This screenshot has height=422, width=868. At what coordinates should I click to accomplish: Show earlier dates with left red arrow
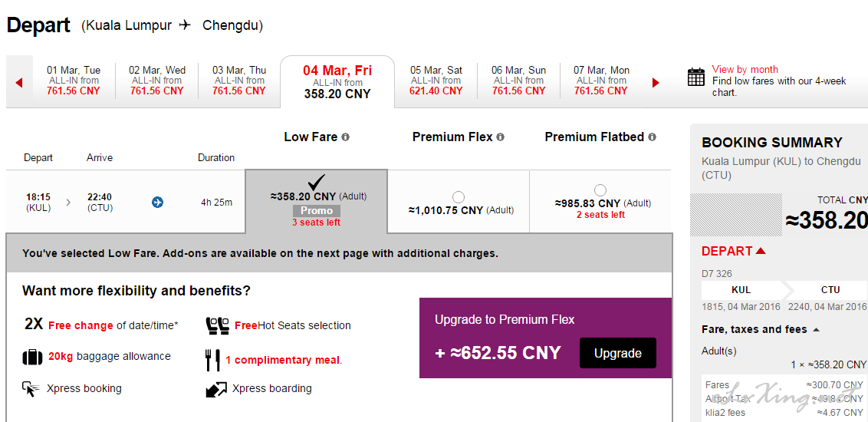click(19, 83)
